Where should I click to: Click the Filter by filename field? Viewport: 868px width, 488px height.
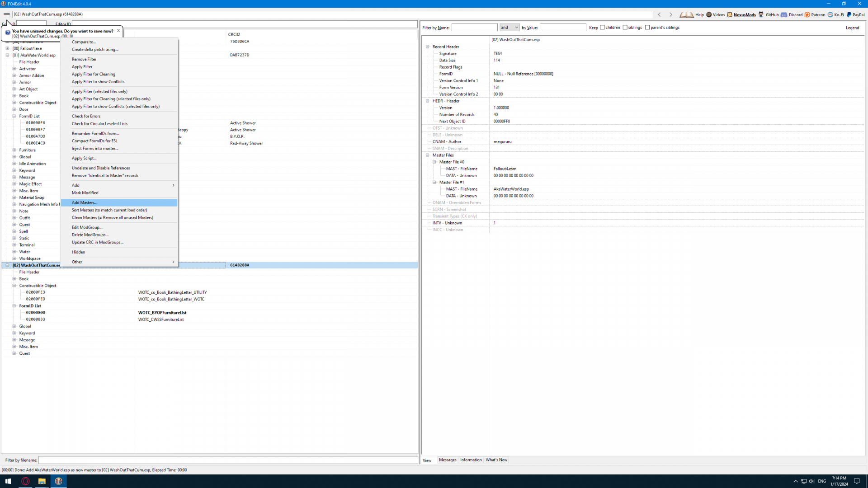pos(228,460)
